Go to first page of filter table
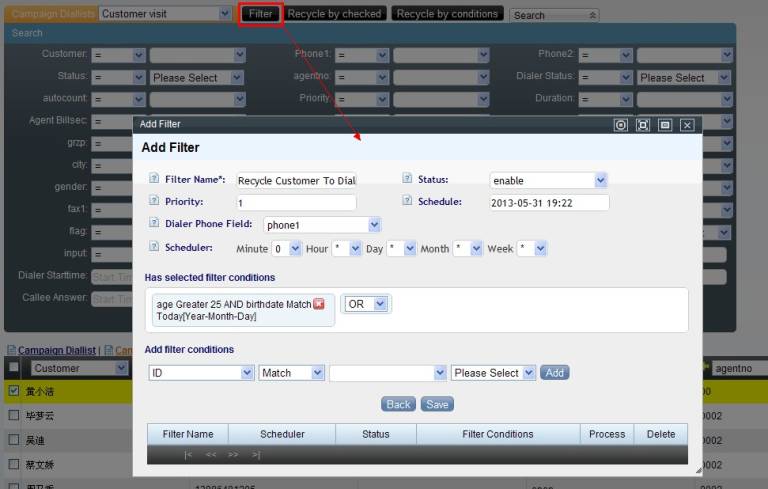Screen dimensions: 768x489 tap(188, 455)
